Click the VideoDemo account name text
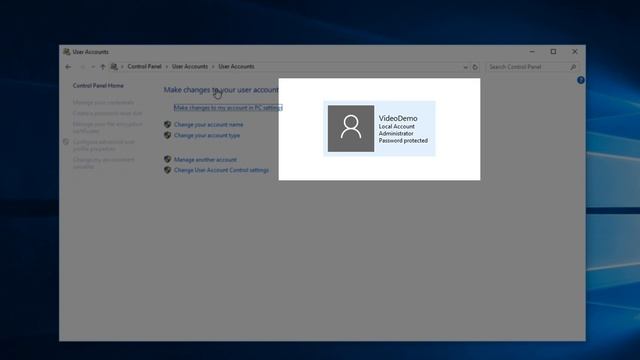 tap(398, 118)
